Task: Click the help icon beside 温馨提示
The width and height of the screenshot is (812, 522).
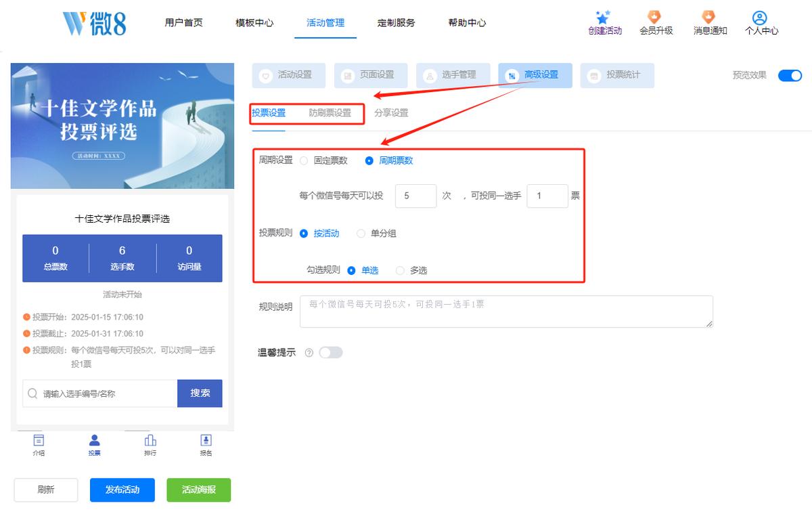Action: (x=309, y=353)
